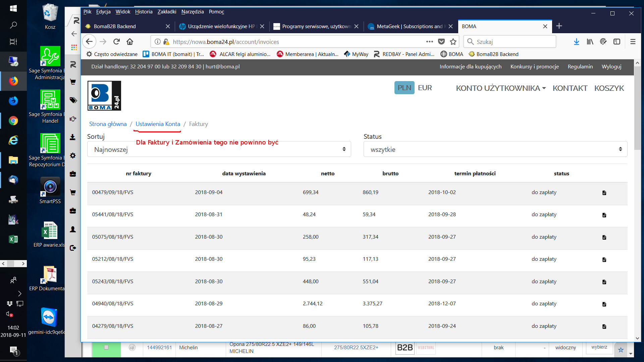Open Firefox downloads arrow icon
The width and height of the screenshot is (644, 362).
point(576,42)
